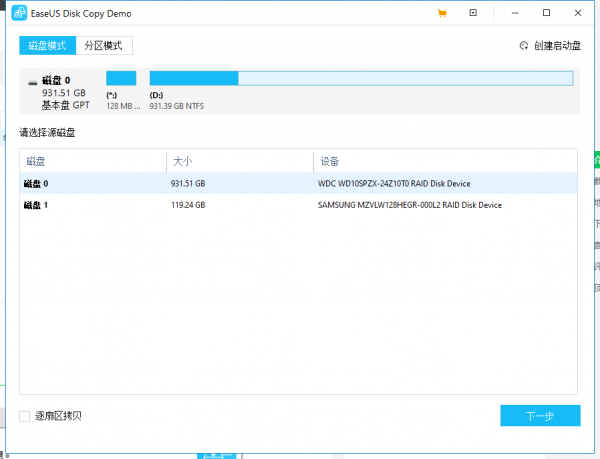Maximize the EaseUS Disk Copy window

pos(546,13)
